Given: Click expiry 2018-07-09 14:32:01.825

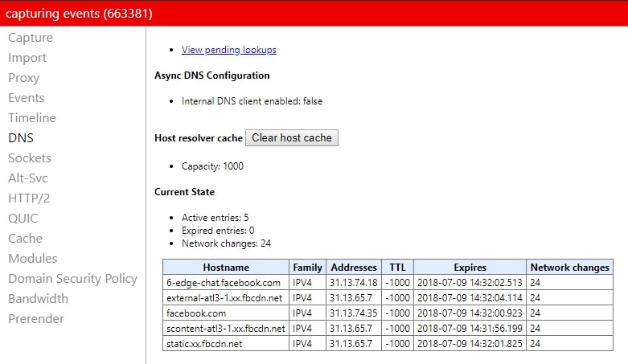Looking at the screenshot, I should point(470,344).
